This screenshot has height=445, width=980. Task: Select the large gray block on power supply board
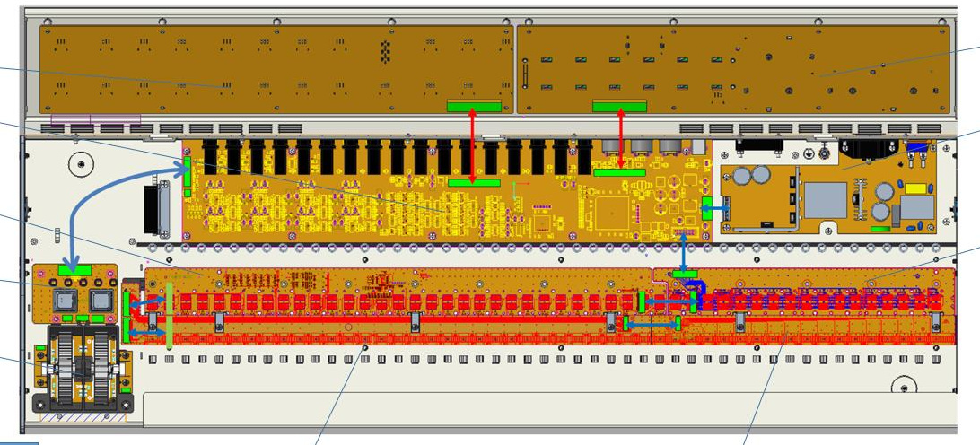[x=825, y=200]
